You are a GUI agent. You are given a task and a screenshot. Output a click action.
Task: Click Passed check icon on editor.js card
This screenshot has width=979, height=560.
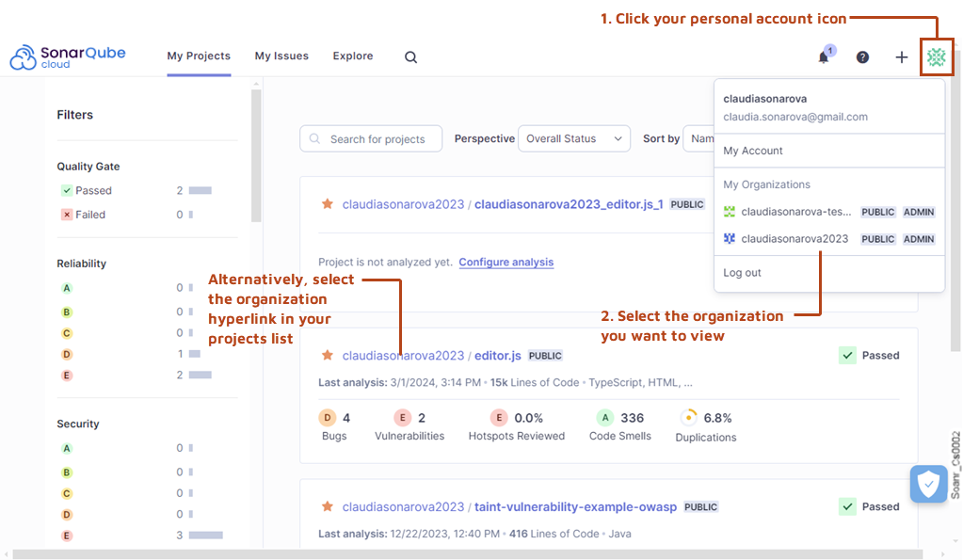pos(847,355)
